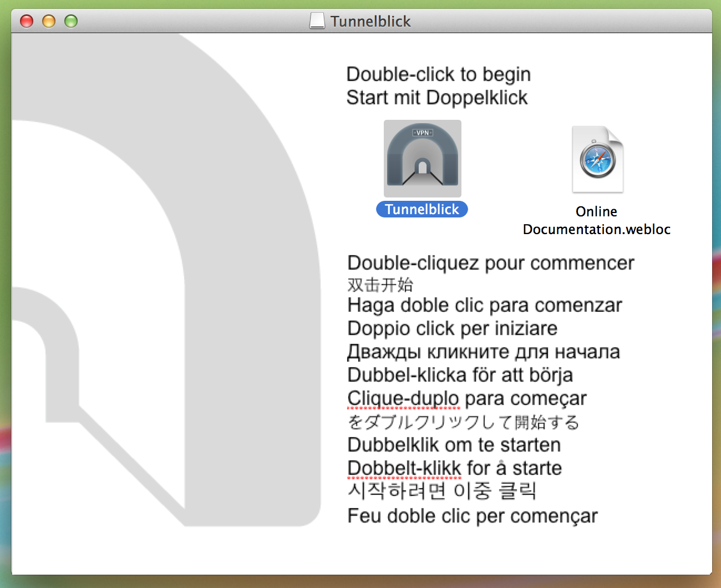Click the Korean "시작하려면 이중 클릭" line
This screenshot has width=721, height=588.
pyautogui.click(x=442, y=490)
